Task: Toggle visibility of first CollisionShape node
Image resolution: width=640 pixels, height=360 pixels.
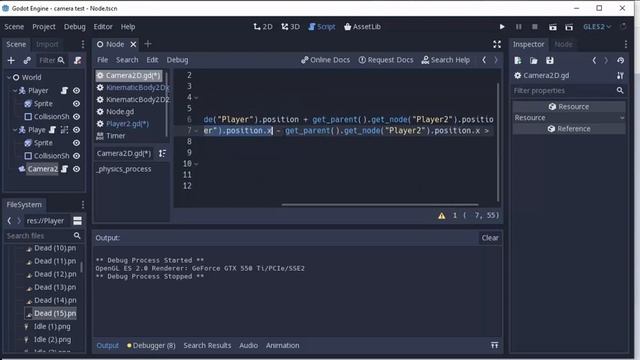Action: [x=76, y=116]
